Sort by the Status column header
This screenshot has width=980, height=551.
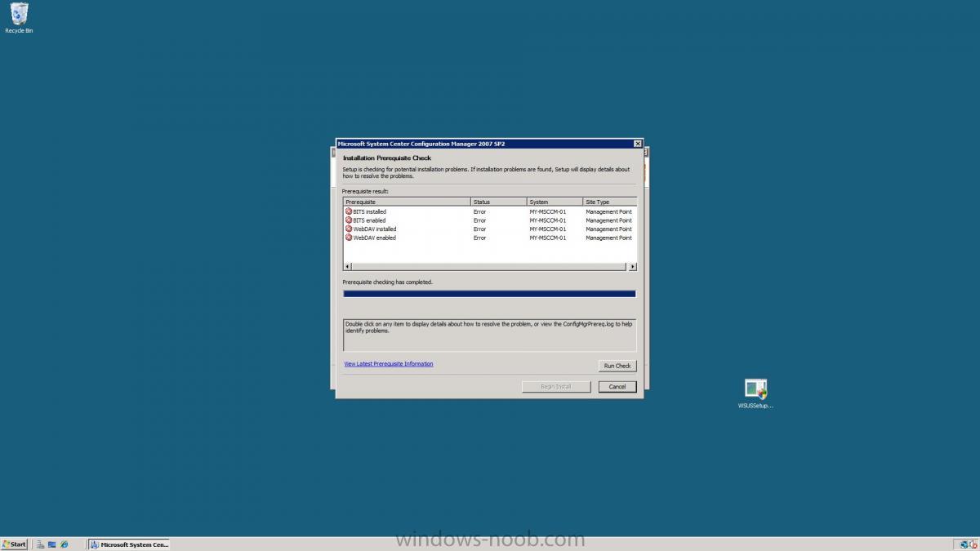(x=498, y=202)
